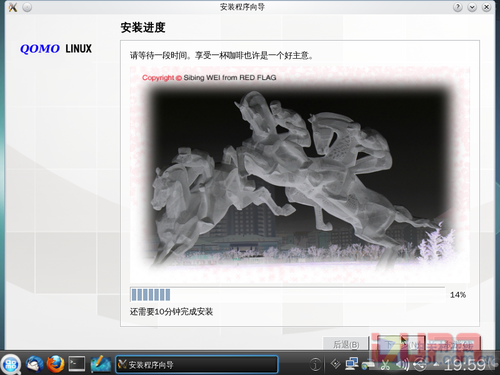Open the volume speaker tray icon
The width and height of the screenshot is (500, 375).
(403, 365)
